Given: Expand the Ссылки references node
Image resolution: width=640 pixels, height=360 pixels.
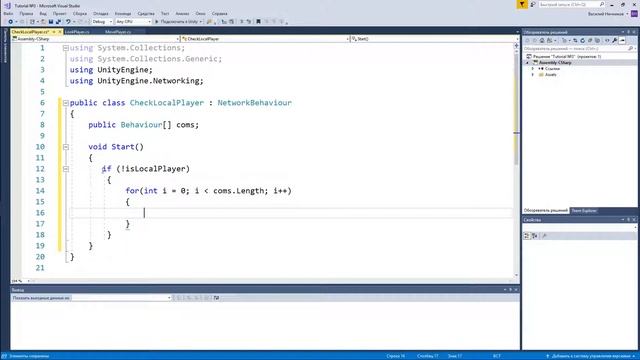Looking at the screenshot, I should coord(533,69).
